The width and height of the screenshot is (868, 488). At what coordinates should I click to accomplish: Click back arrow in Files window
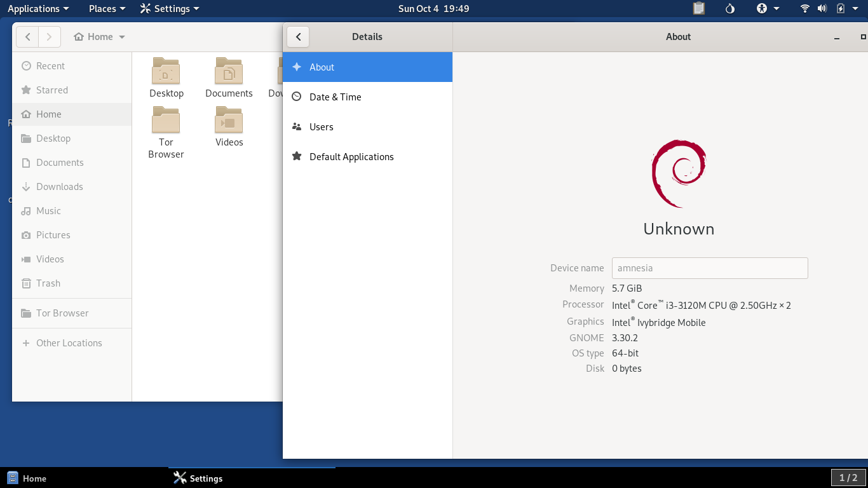coord(27,37)
